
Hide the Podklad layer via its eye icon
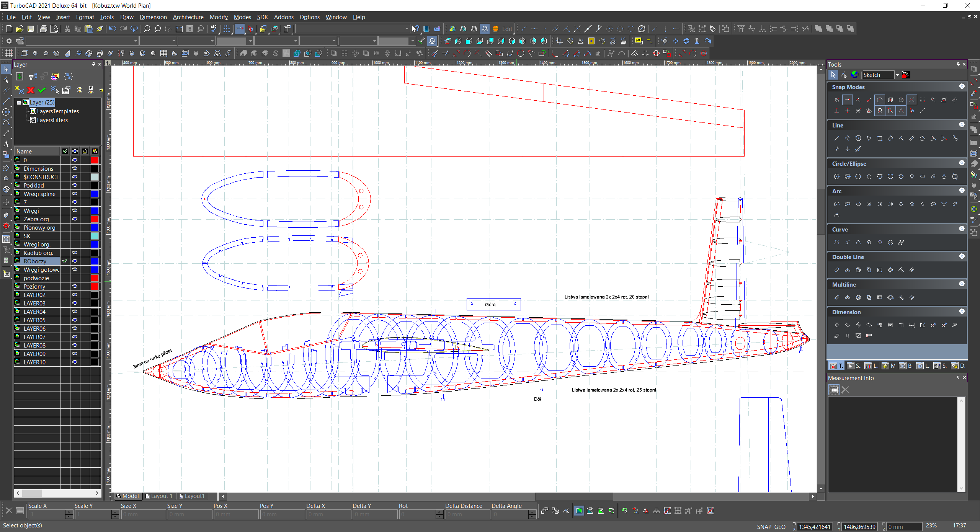click(x=75, y=185)
